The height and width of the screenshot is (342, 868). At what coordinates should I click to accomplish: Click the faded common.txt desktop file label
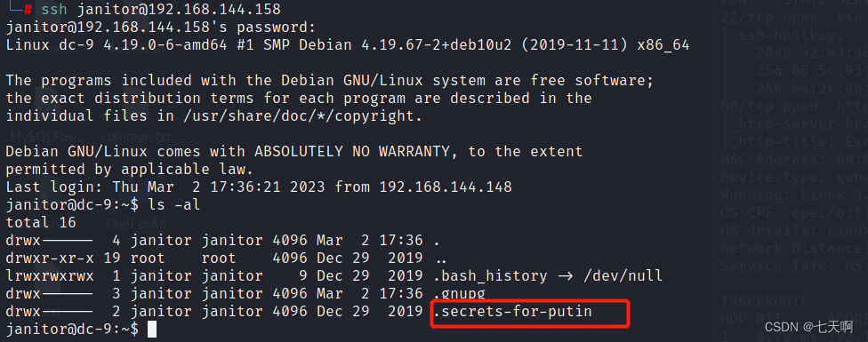pos(136,136)
